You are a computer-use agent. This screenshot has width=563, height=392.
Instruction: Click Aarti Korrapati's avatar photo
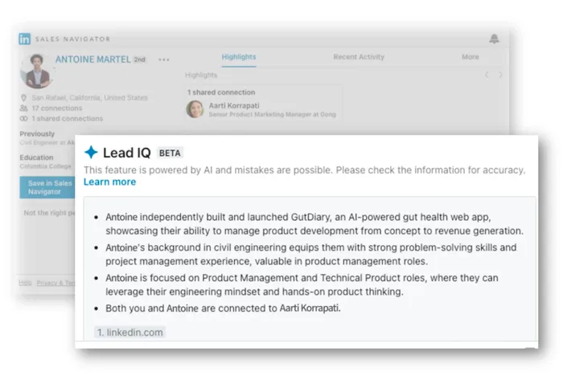[195, 109]
